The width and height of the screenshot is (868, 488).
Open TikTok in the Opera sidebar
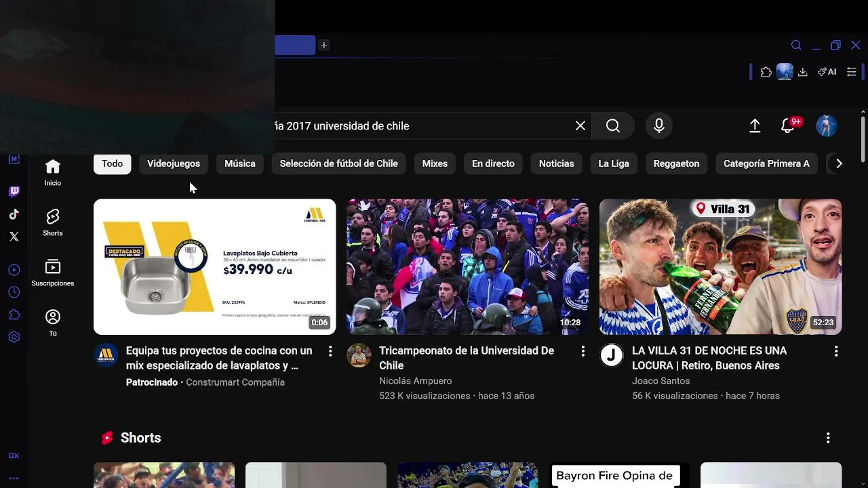point(14,214)
